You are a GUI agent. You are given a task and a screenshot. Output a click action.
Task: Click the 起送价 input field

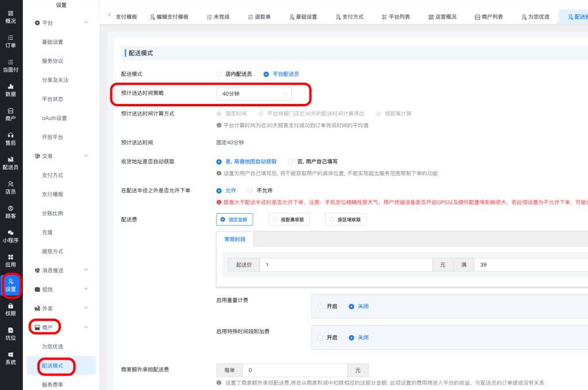tap(346, 265)
